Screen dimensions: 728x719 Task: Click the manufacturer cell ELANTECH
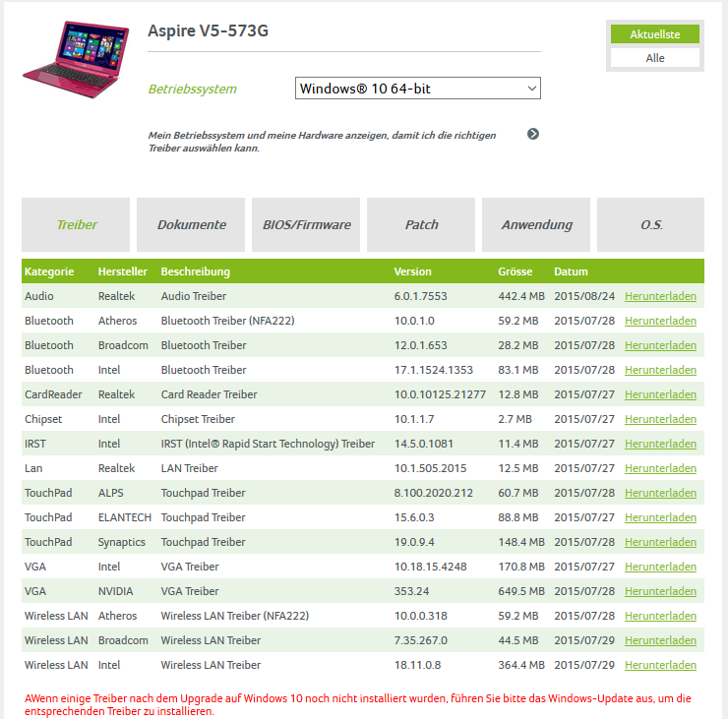click(x=125, y=517)
